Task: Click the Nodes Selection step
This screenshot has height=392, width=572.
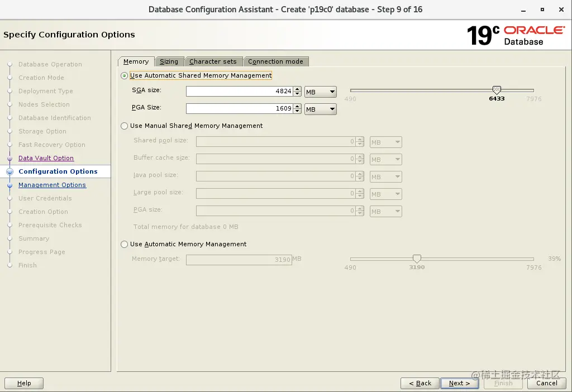Action: [44, 104]
